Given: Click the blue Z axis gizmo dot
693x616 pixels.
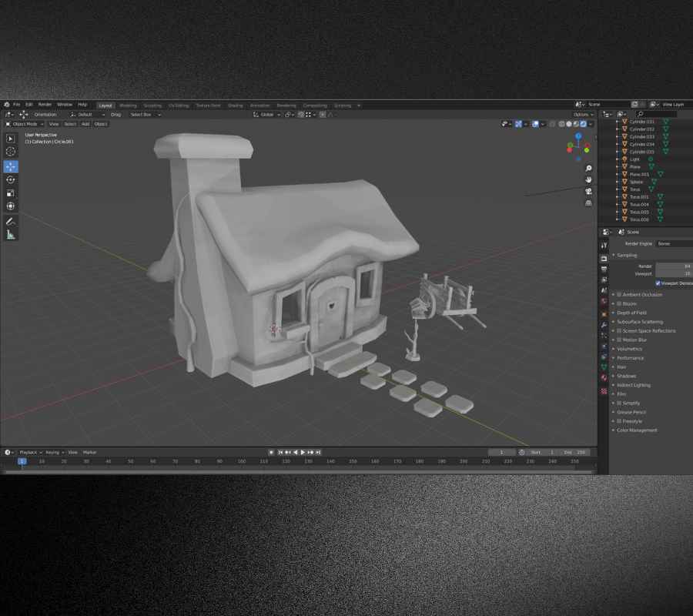Looking at the screenshot, I should point(578,136).
